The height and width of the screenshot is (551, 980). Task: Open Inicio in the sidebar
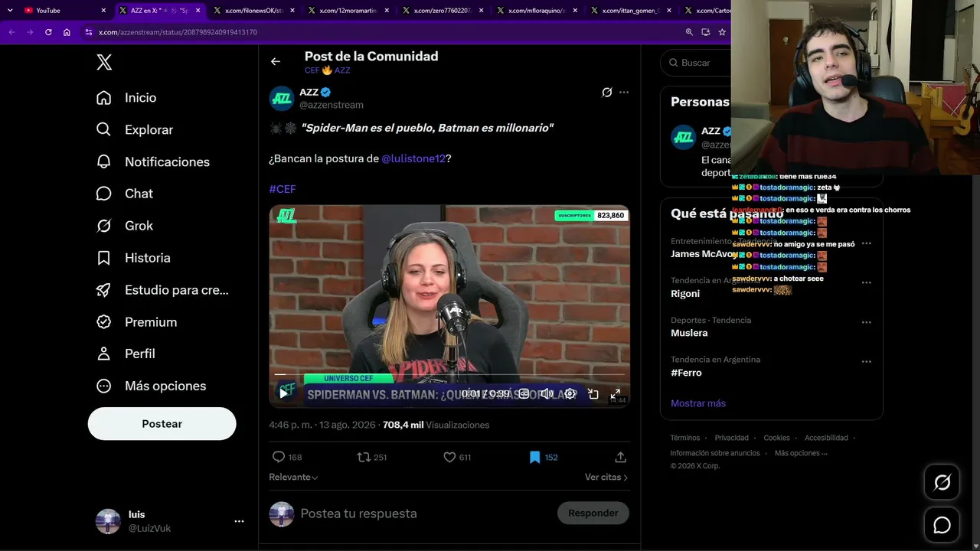pyautogui.click(x=126, y=98)
